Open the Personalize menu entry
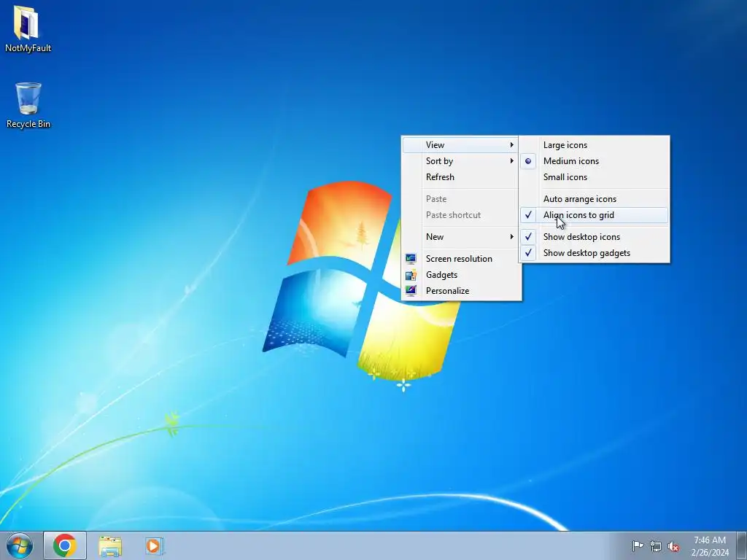747x560 pixels. [x=460, y=290]
